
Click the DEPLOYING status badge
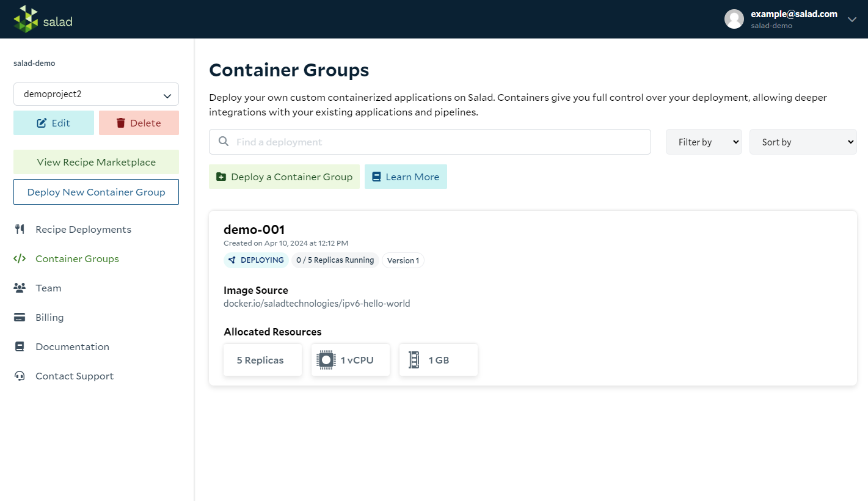[x=256, y=260]
